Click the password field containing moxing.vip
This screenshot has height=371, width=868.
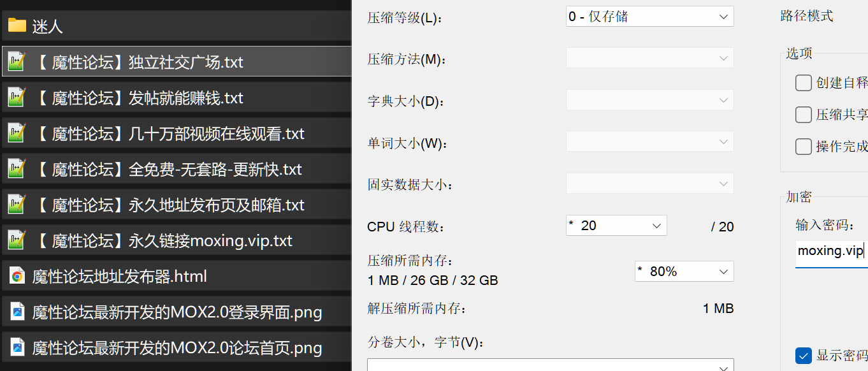click(x=832, y=251)
